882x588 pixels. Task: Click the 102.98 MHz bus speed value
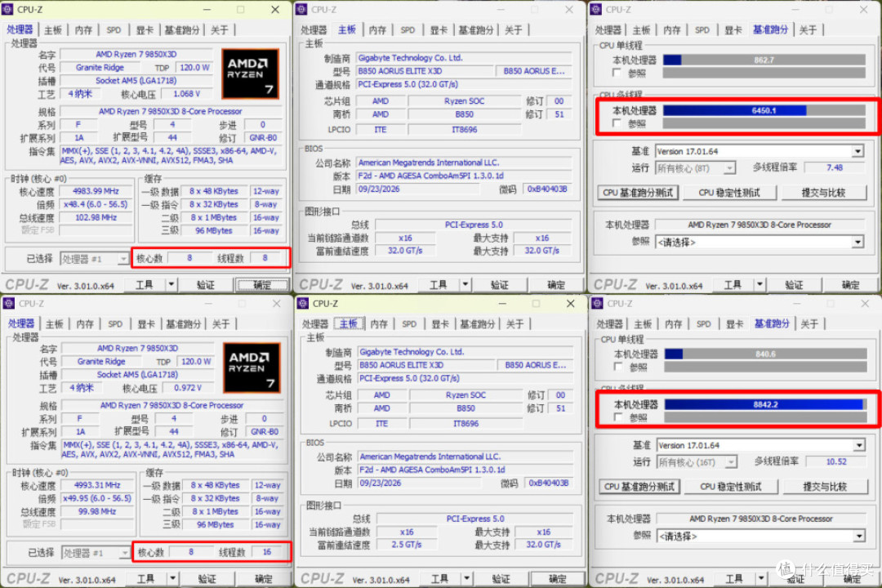[x=96, y=218]
